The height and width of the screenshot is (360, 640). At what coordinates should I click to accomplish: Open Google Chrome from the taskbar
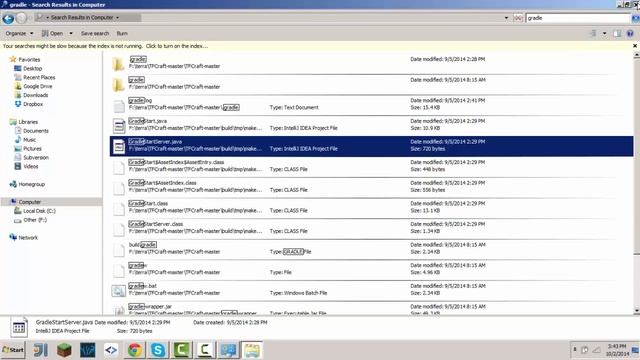(134, 350)
